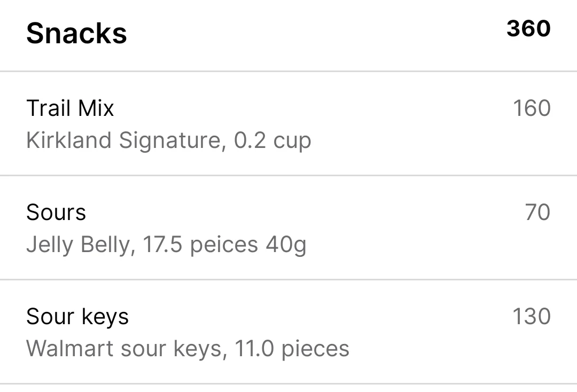Screen dimensions: 577x392
Task: Tap the 130 calorie value
Action: pos(532,316)
